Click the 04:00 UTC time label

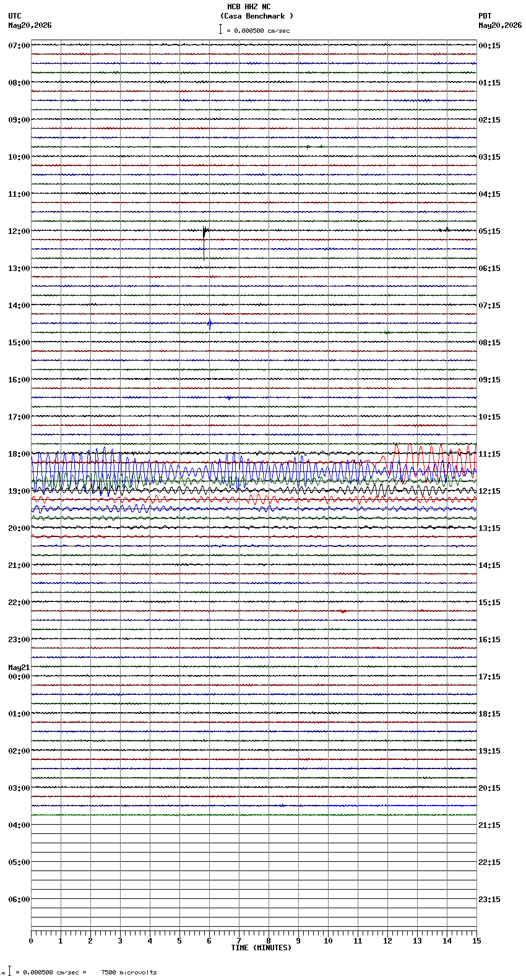(x=19, y=825)
